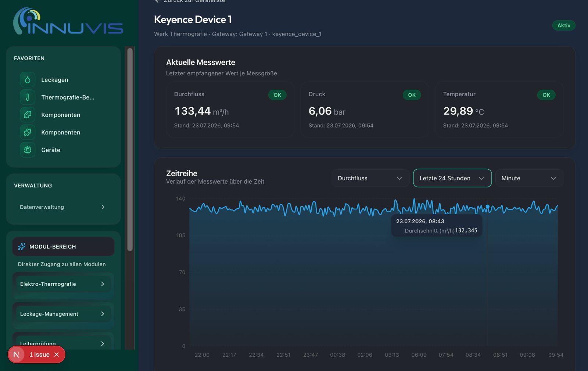Open Geräte favorite
The width and height of the screenshot is (588, 371).
point(63,150)
